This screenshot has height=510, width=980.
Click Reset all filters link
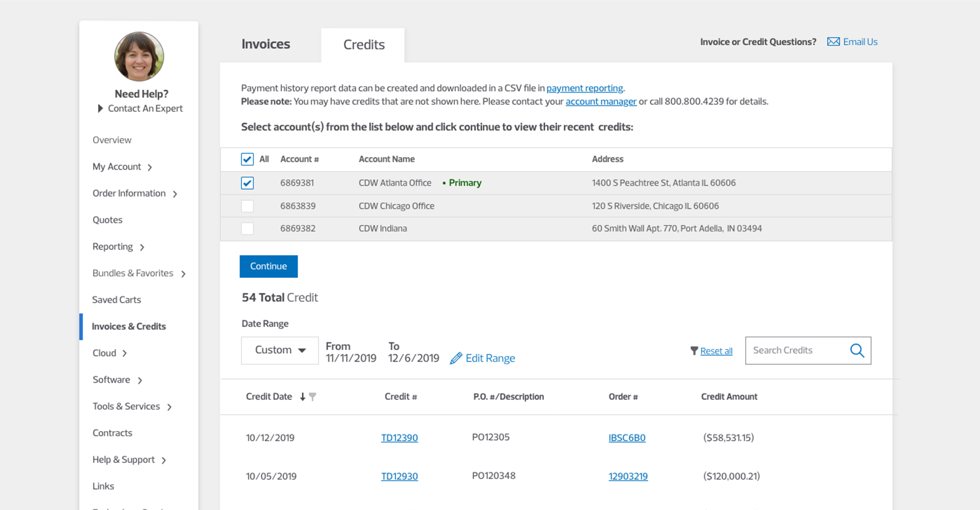716,351
